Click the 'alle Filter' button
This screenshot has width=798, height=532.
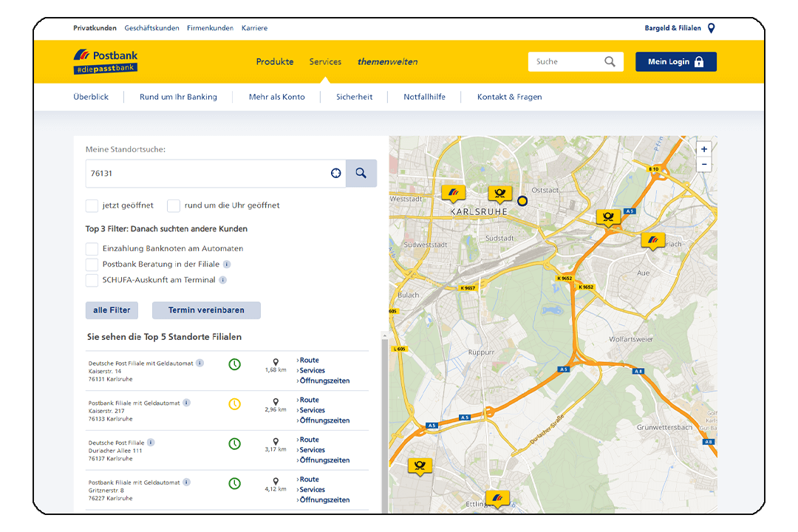[112, 310]
